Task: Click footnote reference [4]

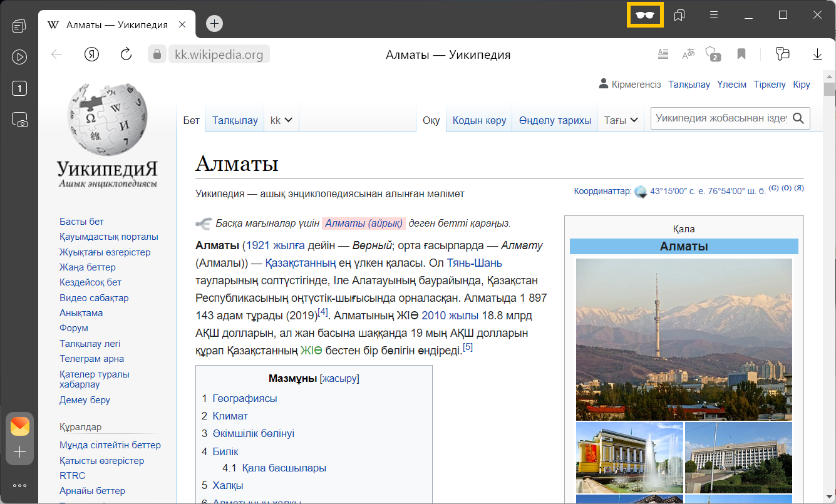Action: pos(323,311)
